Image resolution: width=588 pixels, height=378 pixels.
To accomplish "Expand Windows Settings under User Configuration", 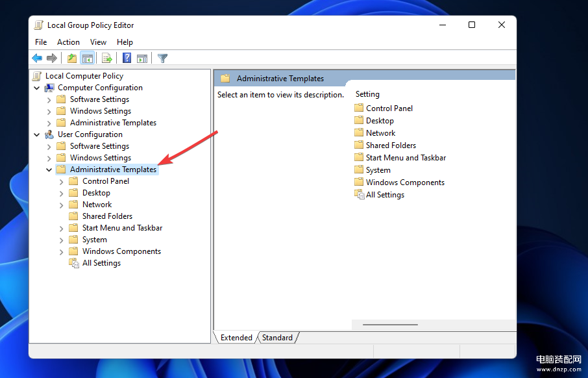I will click(x=49, y=158).
